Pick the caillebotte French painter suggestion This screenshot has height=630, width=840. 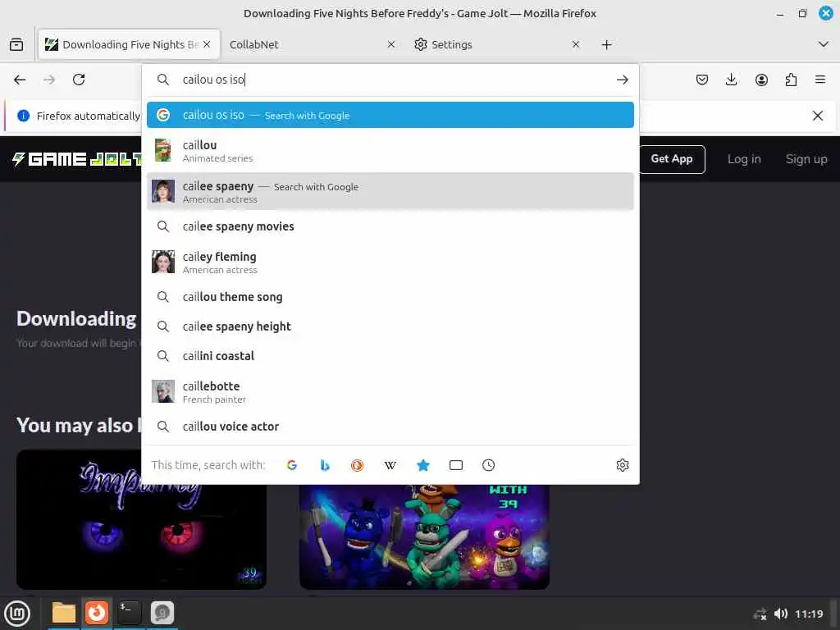[x=390, y=392]
